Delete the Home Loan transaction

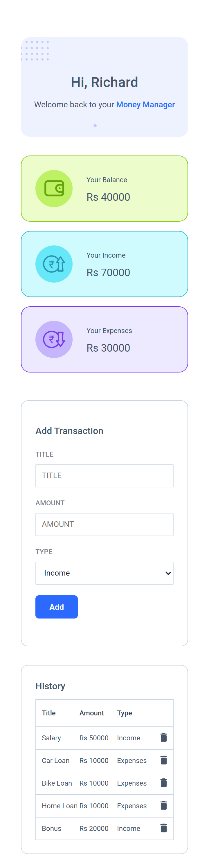(163, 806)
